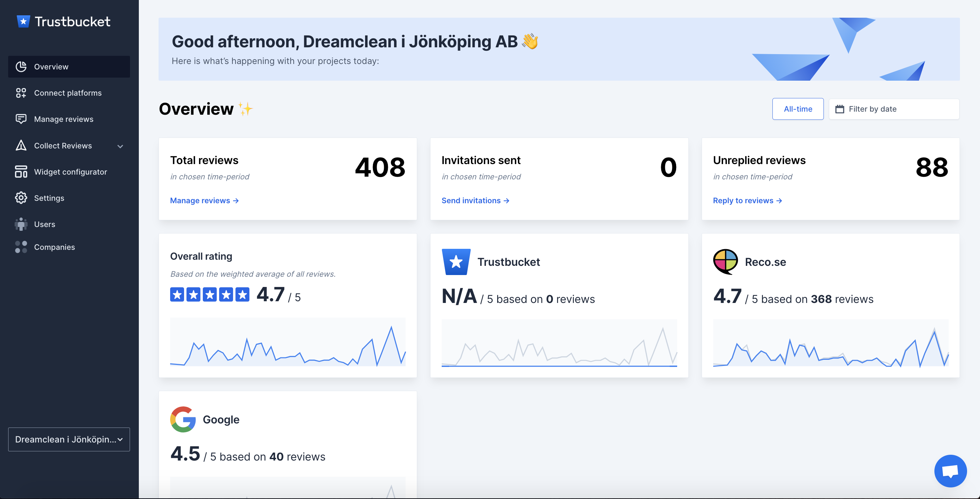Click the Trustbucket star logo card icon

click(x=456, y=262)
